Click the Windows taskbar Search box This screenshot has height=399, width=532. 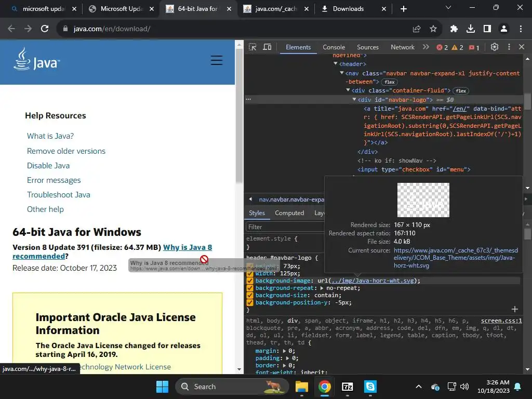click(x=232, y=387)
